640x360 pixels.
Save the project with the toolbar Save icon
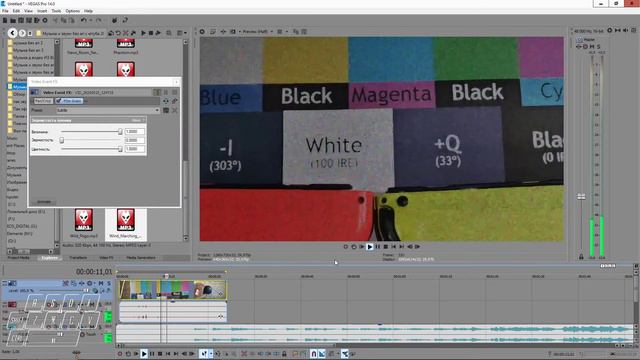point(21,20)
